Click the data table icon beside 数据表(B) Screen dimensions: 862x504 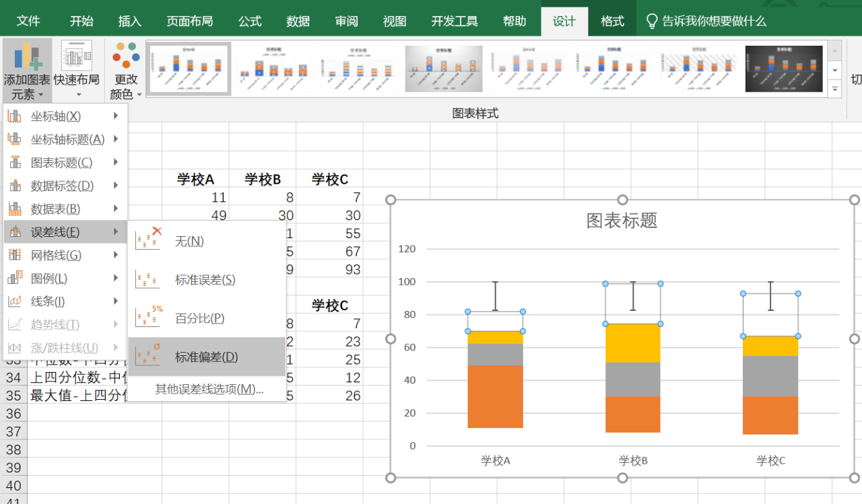coord(14,209)
